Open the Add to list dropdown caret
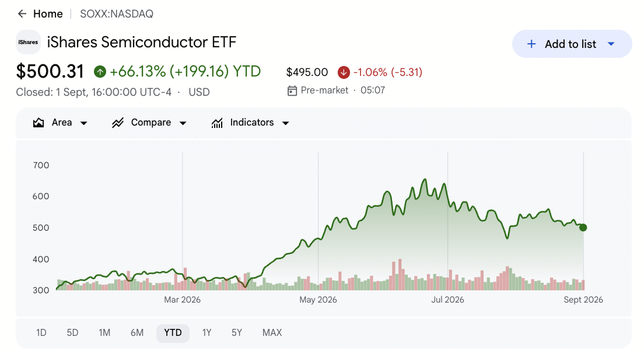644x354 pixels. [611, 44]
